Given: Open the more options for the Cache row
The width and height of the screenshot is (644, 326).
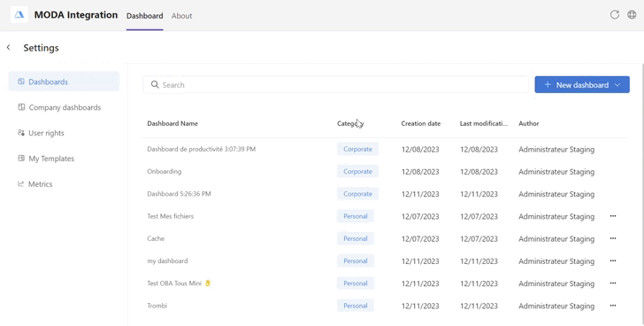Looking at the screenshot, I should (613, 238).
